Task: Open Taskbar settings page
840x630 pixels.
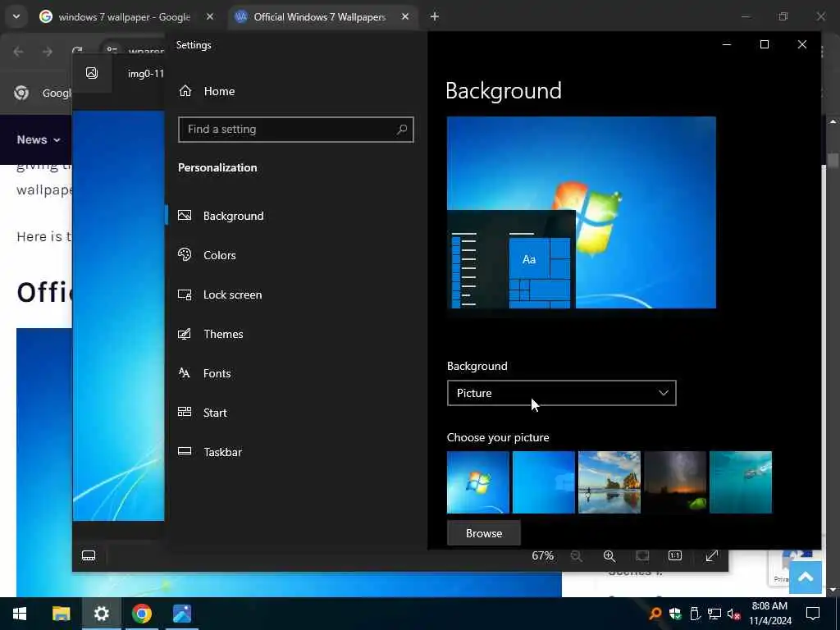Action: [x=210, y=452]
